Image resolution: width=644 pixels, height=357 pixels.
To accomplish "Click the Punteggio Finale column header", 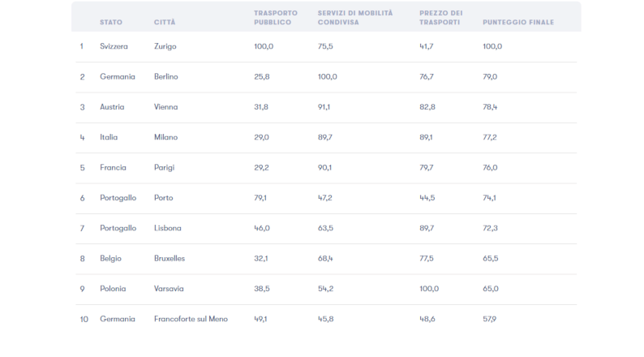I will [517, 22].
